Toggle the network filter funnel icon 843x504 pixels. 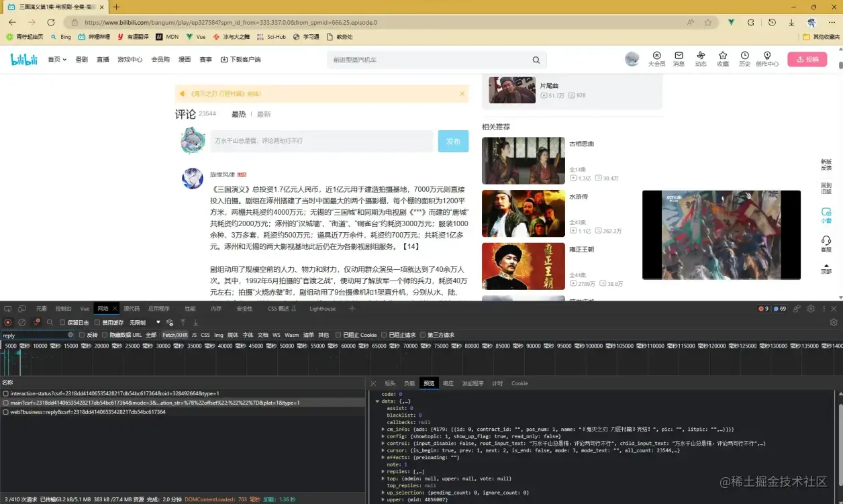[x=36, y=322]
